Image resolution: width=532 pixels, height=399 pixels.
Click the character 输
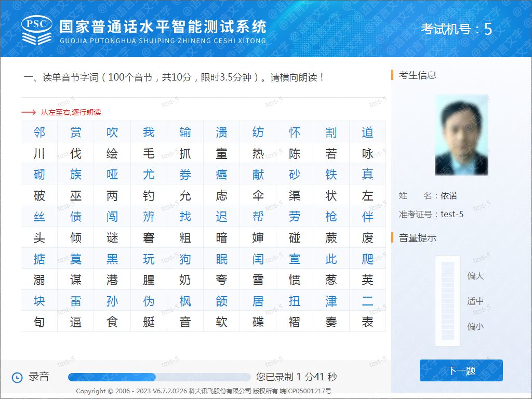pyautogui.click(x=185, y=132)
